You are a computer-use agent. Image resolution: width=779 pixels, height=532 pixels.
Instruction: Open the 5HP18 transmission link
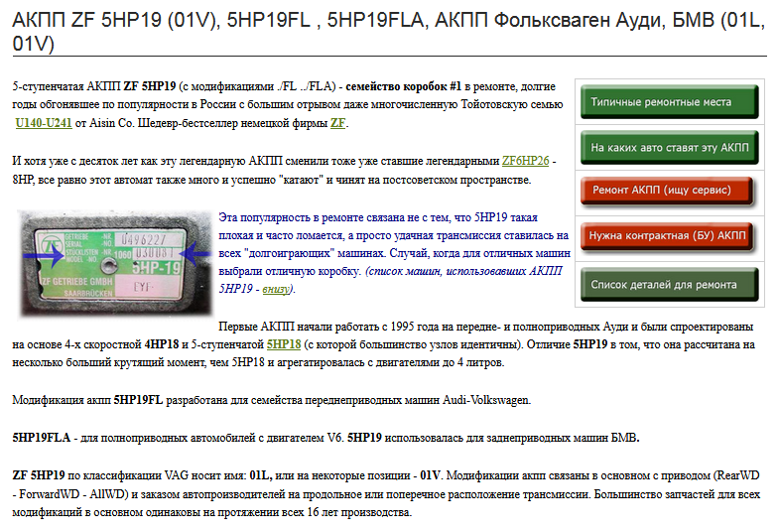click(284, 344)
